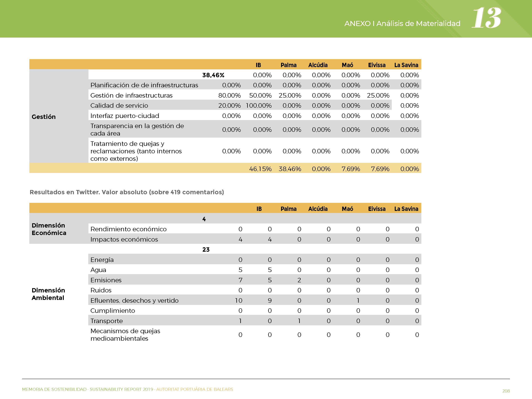Viewport: 532px width, 399px height.
Task: Select the bold total 23 under Dimensión Ambiental
Action: tap(206, 250)
